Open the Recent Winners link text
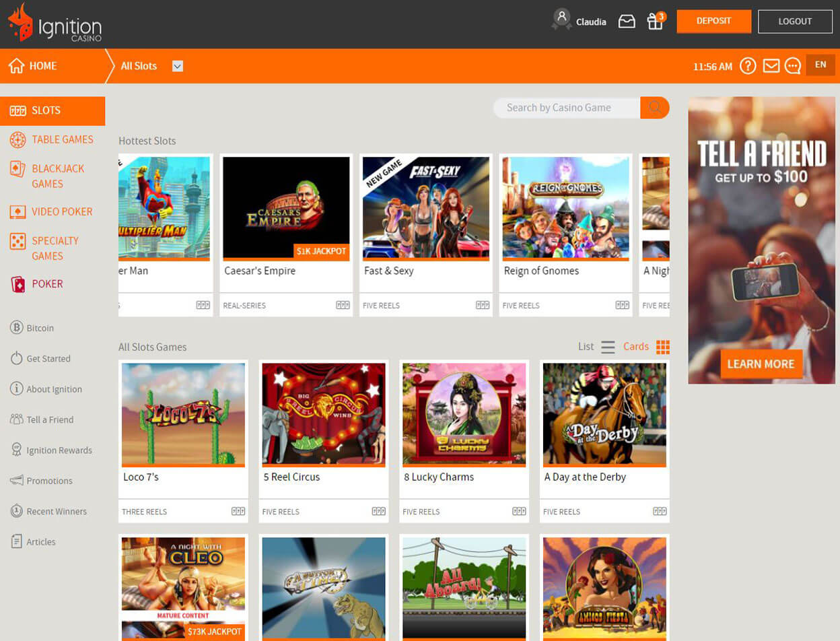The height and width of the screenshot is (641, 840). [57, 511]
